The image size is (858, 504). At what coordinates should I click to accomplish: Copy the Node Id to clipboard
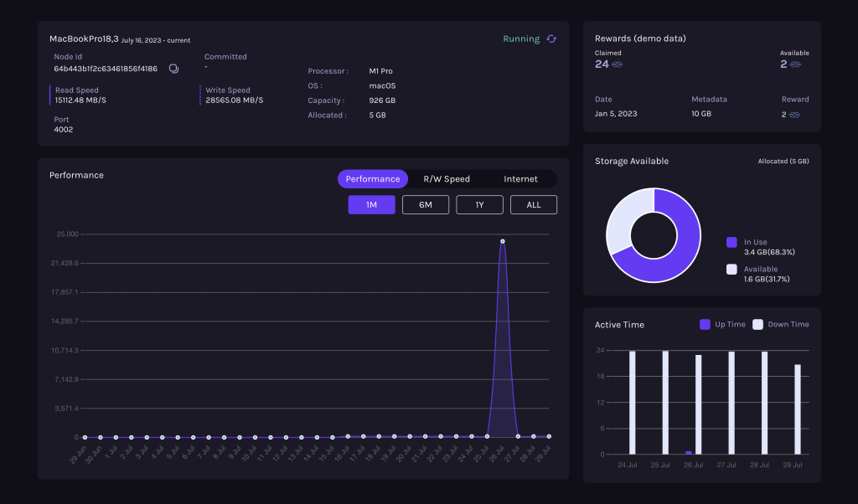(173, 69)
